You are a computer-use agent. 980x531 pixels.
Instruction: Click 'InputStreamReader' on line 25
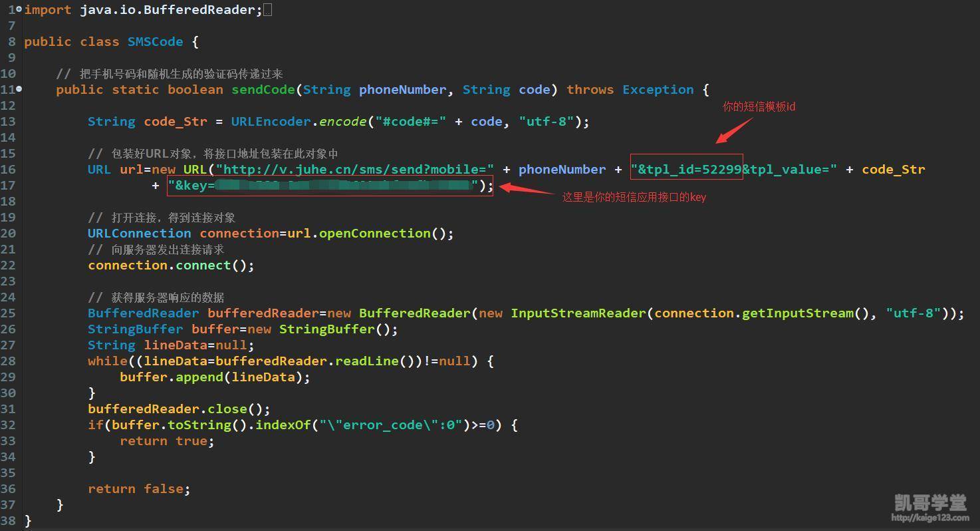[578, 313]
